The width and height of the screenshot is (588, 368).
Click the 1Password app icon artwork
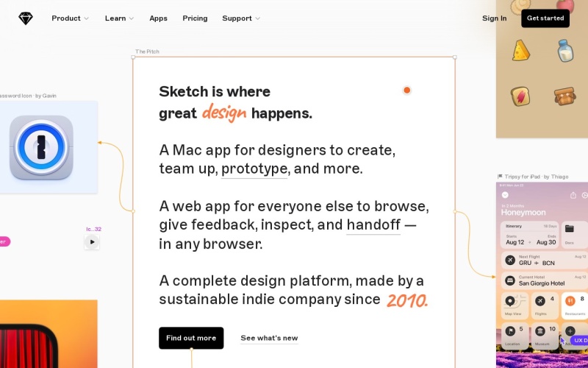coord(41,148)
